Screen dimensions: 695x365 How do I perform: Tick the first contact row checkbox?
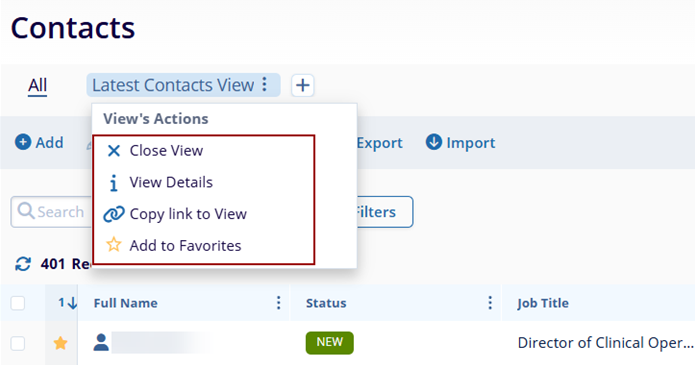[18, 343]
